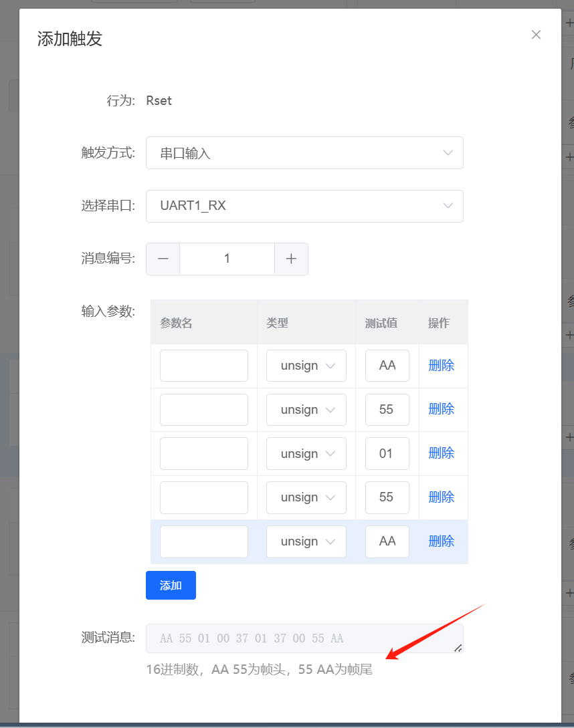Delete the last parameter row via 删除
This screenshot has height=728, width=574.
[441, 541]
